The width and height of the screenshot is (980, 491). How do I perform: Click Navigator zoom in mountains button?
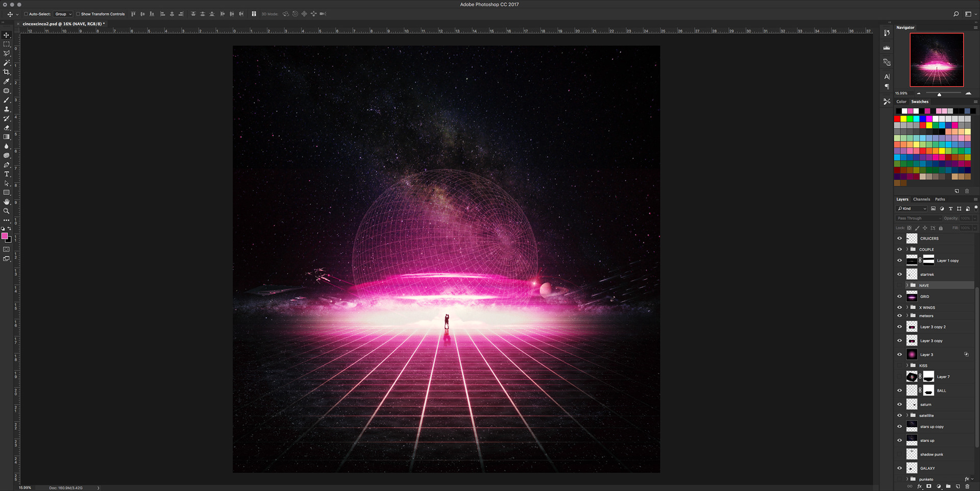click(968, 93)
